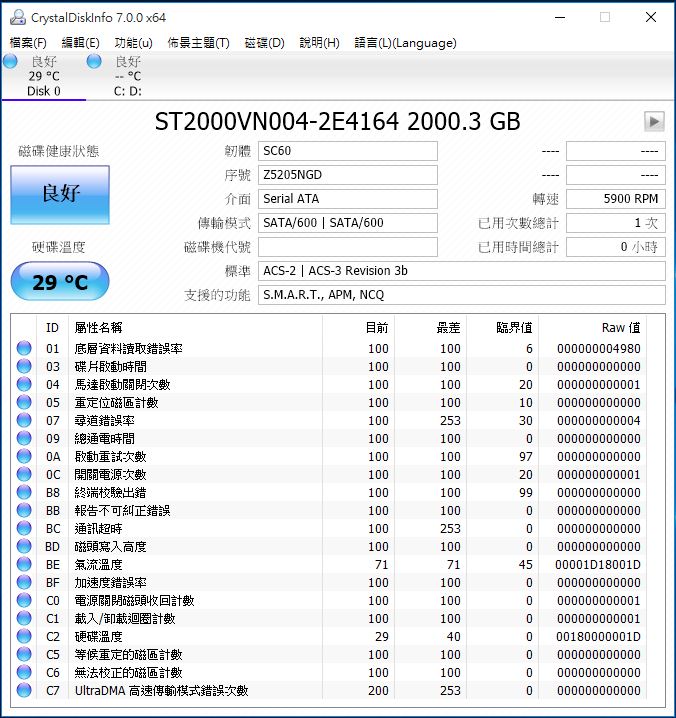The height and width of the screenshot is (718, 676).
Task: Select Disk 0 status orb at top
Action: 10,61
